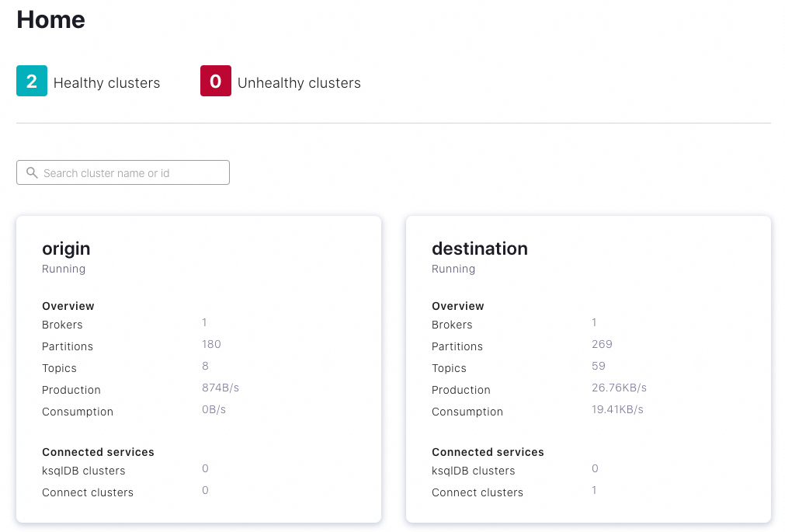
Task: Click the Consumption label in origin card
Action: pyautogui.click(x=78, y=412)
